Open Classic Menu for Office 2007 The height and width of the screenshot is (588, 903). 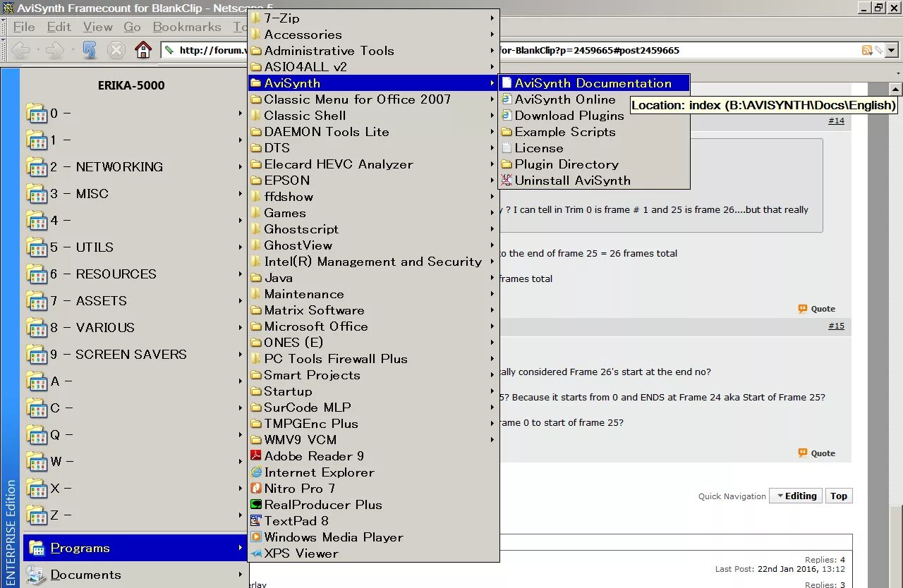(374, 99)
